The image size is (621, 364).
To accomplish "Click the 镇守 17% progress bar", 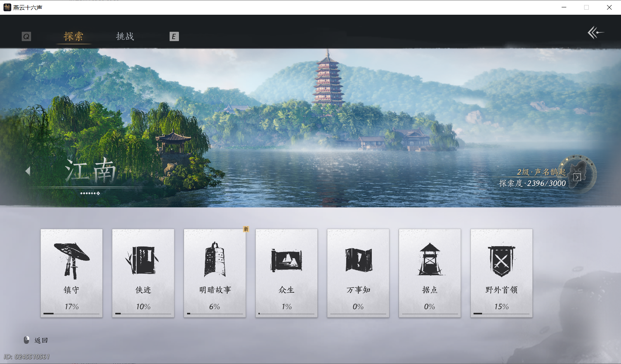I will [x=71, y=313].
